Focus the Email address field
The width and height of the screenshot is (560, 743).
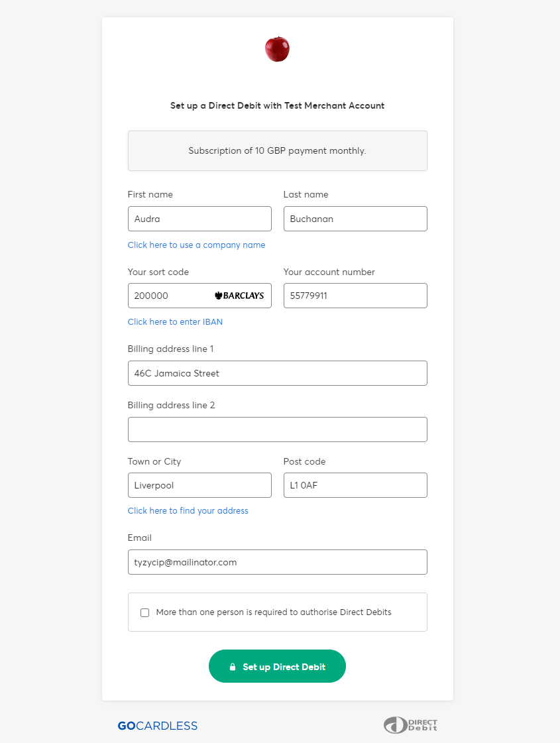[277, 562]
